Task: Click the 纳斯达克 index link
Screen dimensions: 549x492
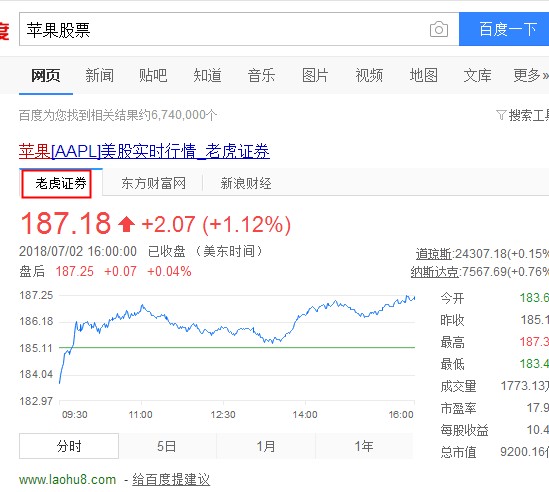Action: point(435,272)
